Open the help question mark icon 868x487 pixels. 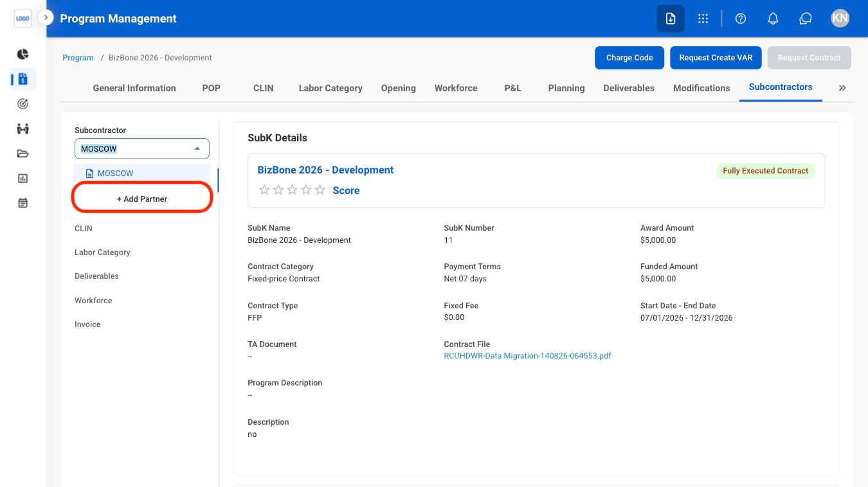741,19
